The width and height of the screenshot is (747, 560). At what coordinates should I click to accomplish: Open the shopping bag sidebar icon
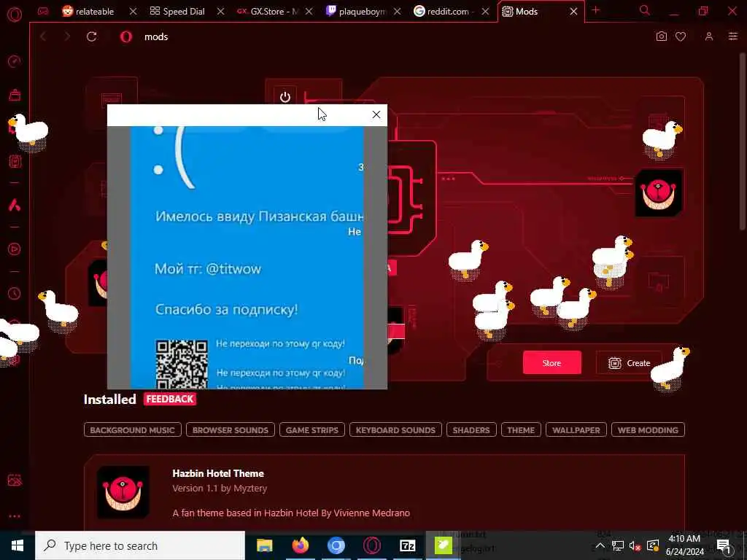tap(15, 95)
